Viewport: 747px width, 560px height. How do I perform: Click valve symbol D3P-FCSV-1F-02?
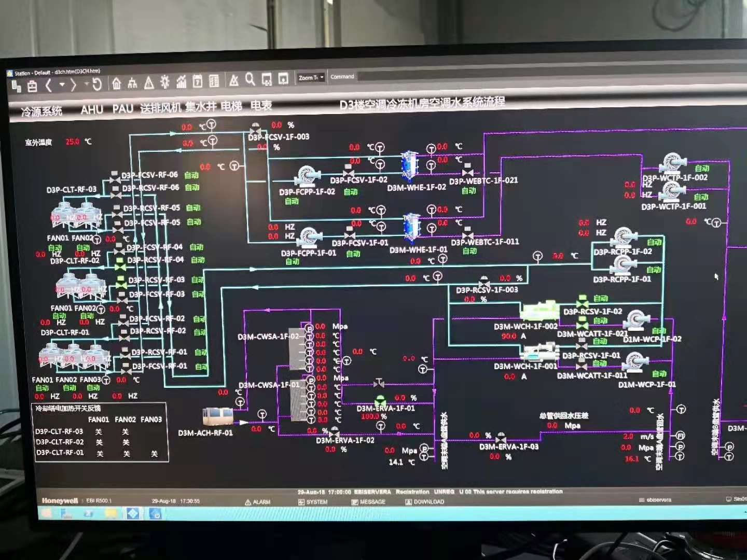click(x=349, y=171)
